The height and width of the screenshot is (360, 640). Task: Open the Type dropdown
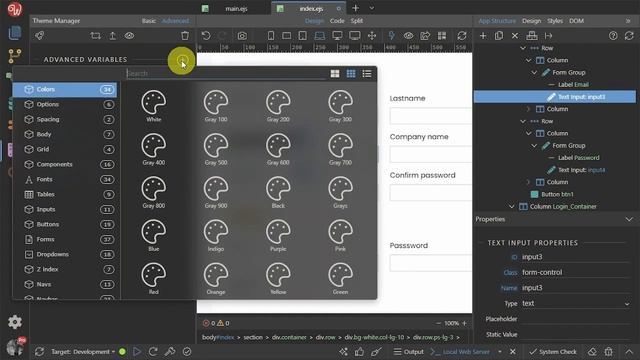[x=576, y=304]
